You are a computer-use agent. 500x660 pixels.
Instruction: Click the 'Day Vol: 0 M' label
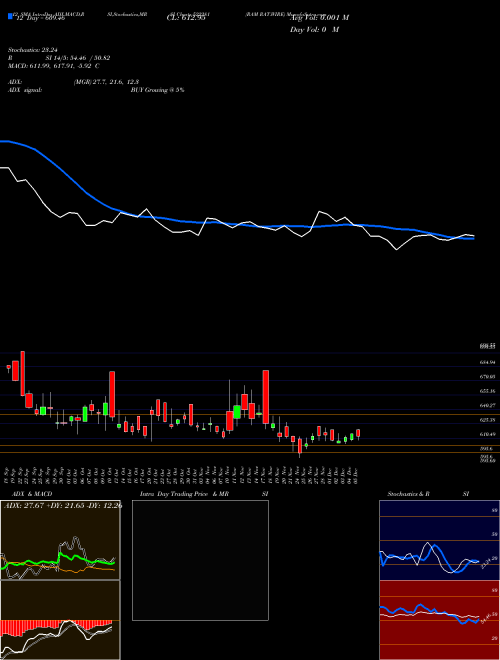click(314, 30)
